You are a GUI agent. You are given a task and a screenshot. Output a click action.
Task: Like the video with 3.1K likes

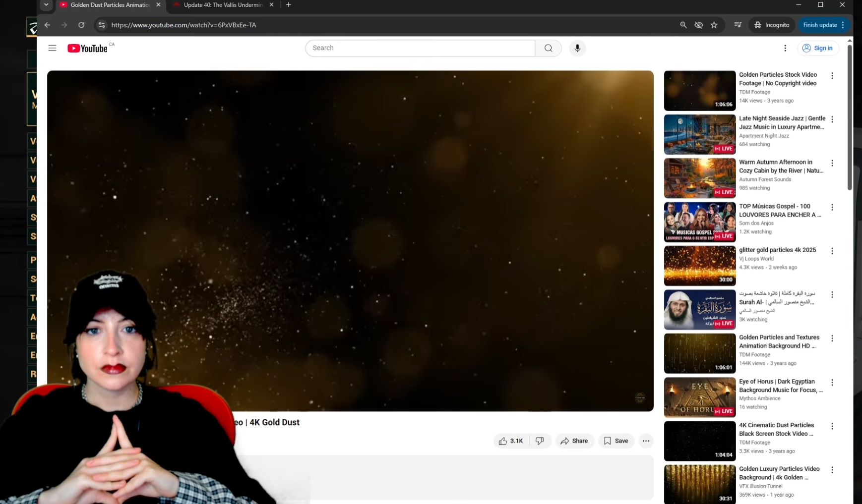[x=511, y=441]
